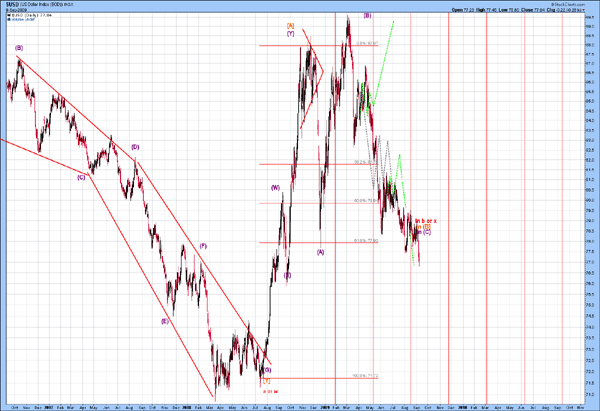
Task: Click the purple (C) wave label on lower trendline
Action: (81, 178)
